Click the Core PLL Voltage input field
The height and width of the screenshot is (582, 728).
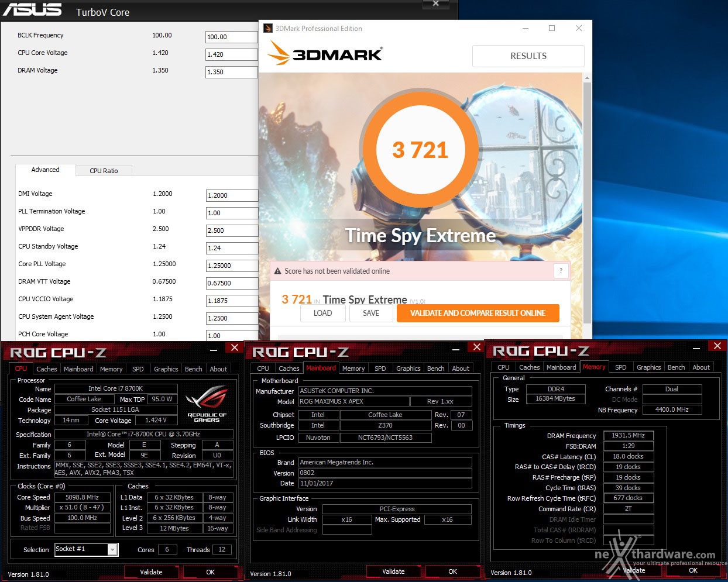click(x=232, y=266)
